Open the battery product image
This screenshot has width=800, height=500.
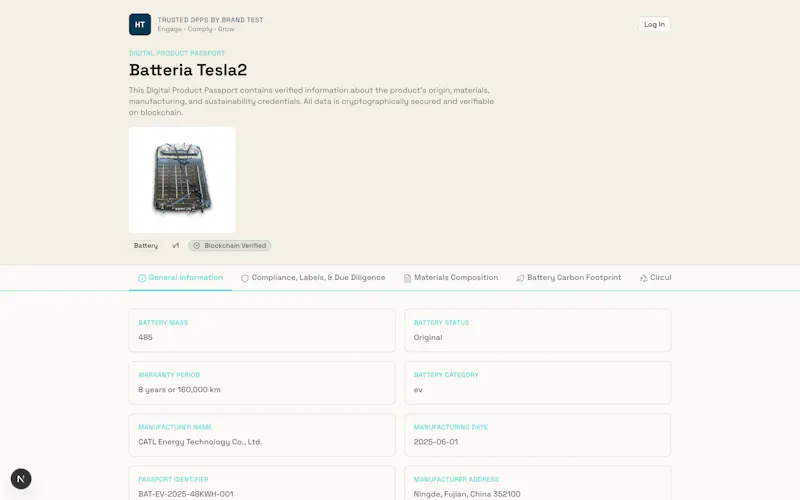click(182, 180)
